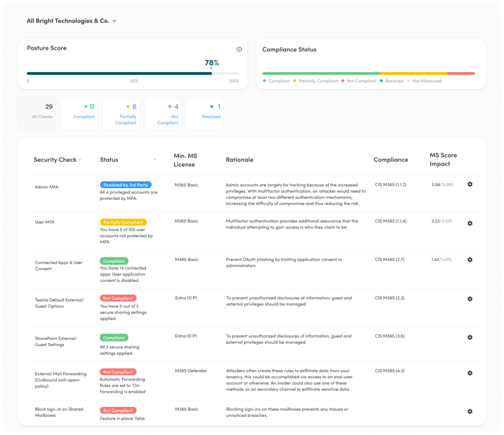Open settings gear for User MFA check

pos(470,223)
